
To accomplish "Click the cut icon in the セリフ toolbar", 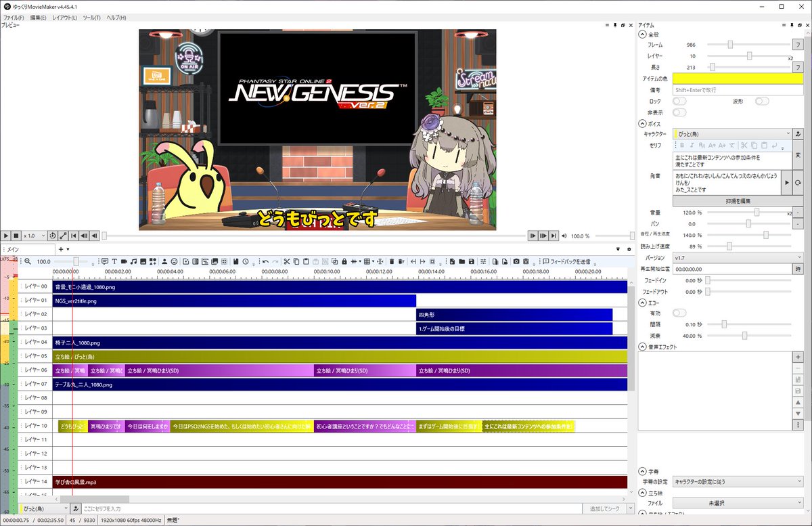I will (743, 146).
